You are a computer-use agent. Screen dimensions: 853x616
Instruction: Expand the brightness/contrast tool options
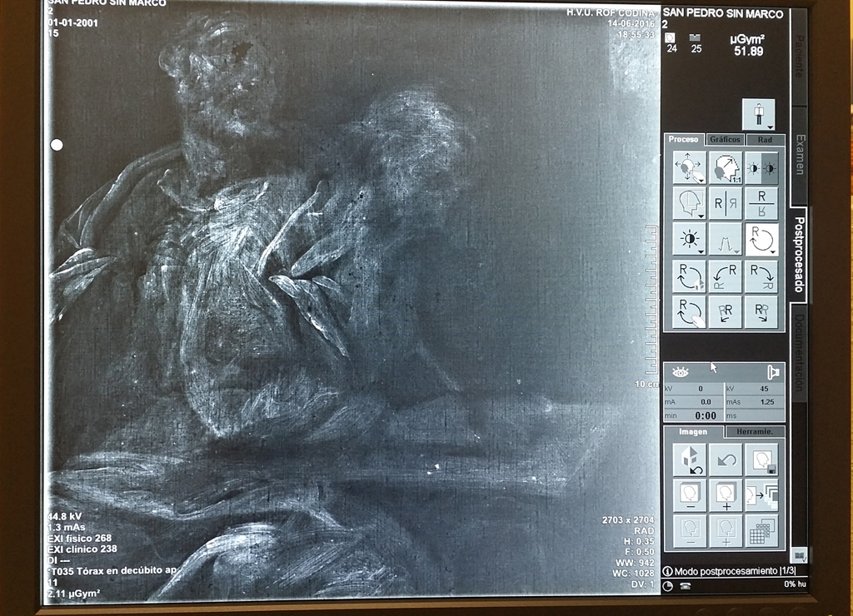pos(700,250)
